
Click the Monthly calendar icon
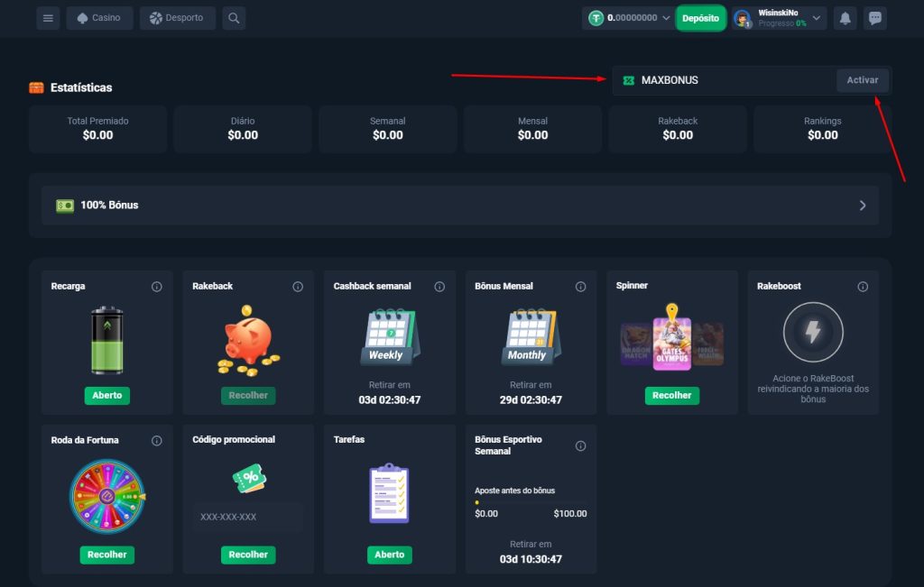coord(531,336)
